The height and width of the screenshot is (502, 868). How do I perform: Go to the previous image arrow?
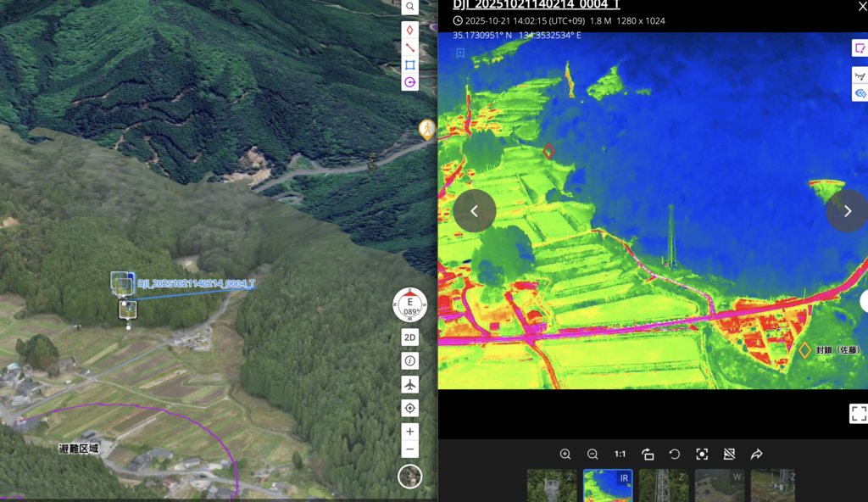coord(475,211)
